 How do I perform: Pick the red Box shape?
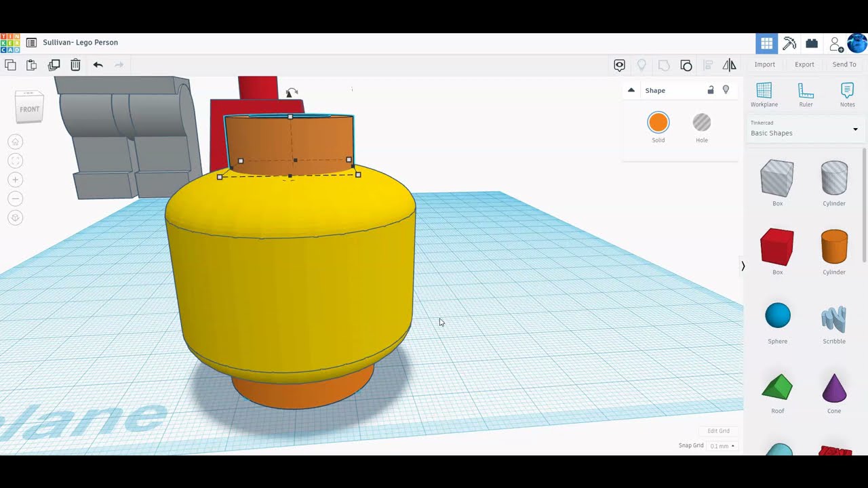click(x=777, y=247)
